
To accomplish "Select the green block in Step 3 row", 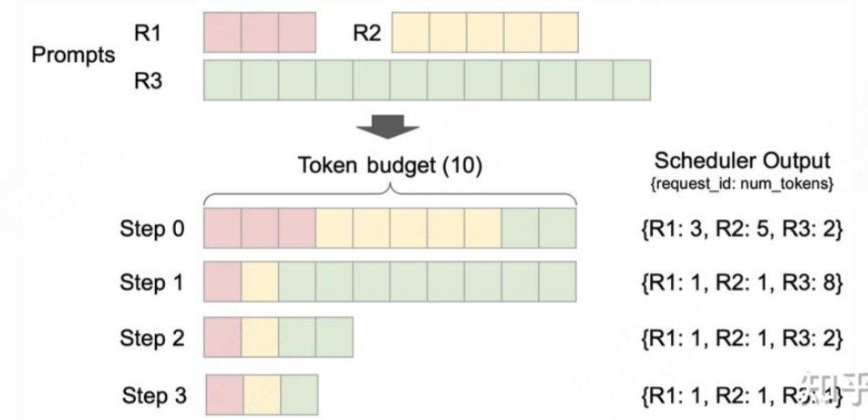I will click(x=299, y=394).
